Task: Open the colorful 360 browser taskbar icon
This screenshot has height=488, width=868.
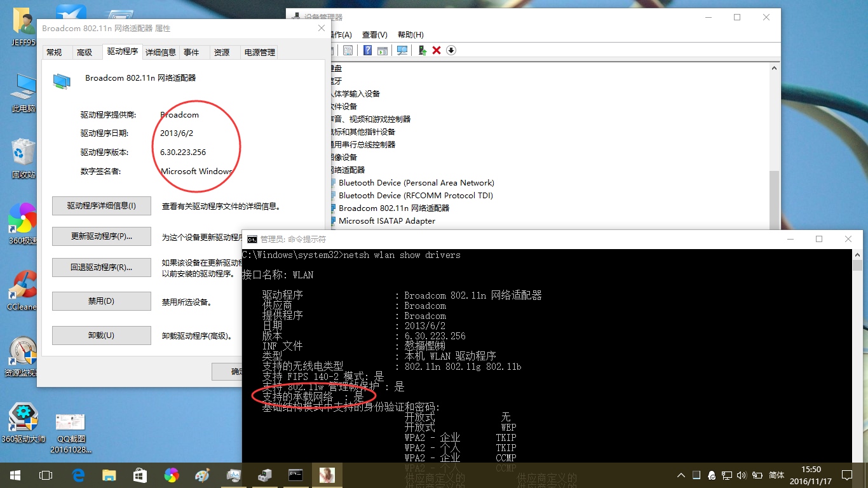Action: pos(172,475)
